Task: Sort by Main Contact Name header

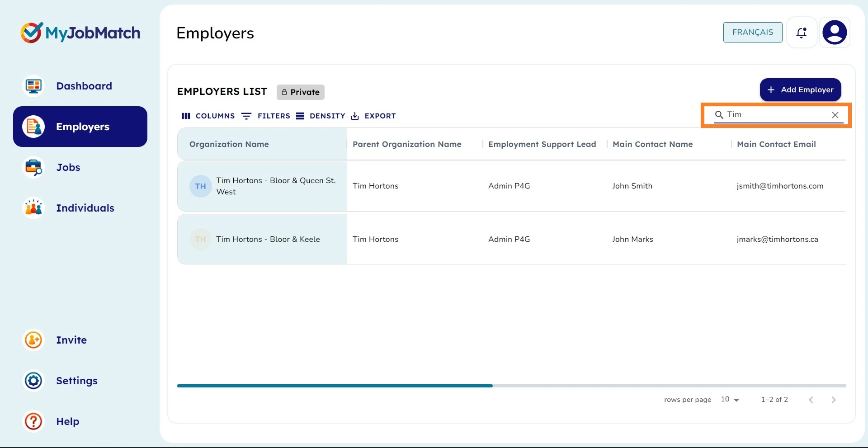Action: pyautogui.click(x=652, y=144)
